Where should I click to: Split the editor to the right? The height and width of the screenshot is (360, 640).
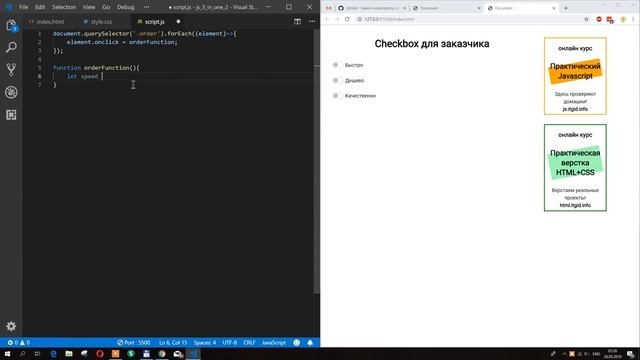coord(297,21)
